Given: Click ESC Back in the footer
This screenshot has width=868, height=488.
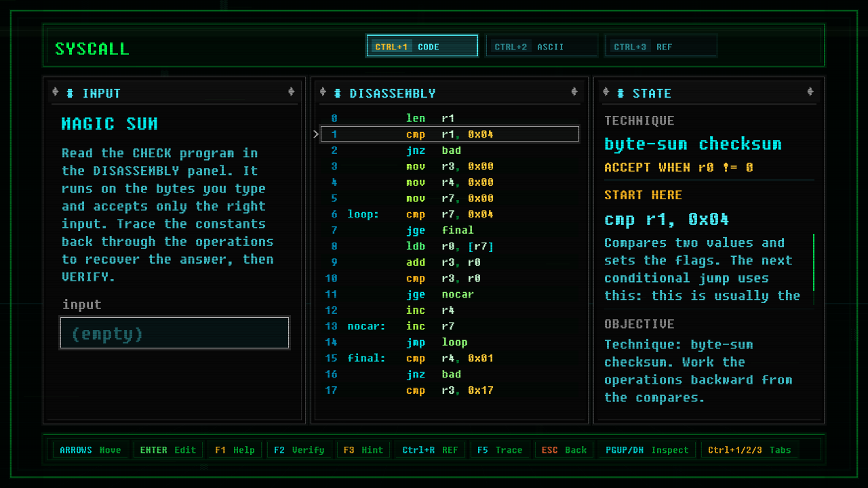Looking at the screenshot, I should click(564, 449).
